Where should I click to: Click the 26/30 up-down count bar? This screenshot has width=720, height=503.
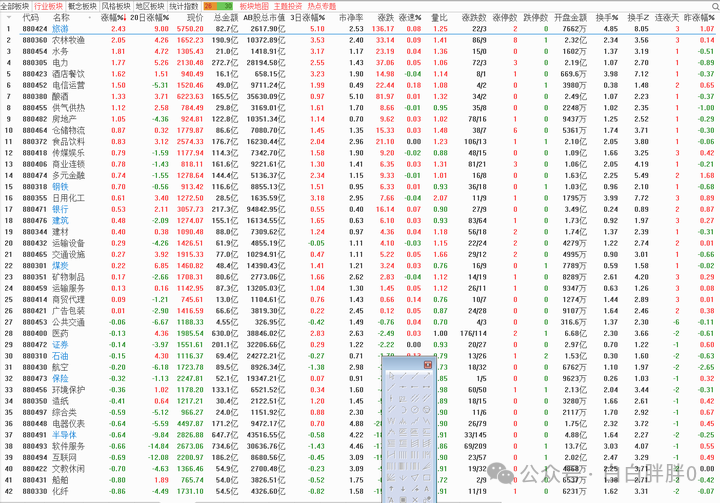click(218, 6)
